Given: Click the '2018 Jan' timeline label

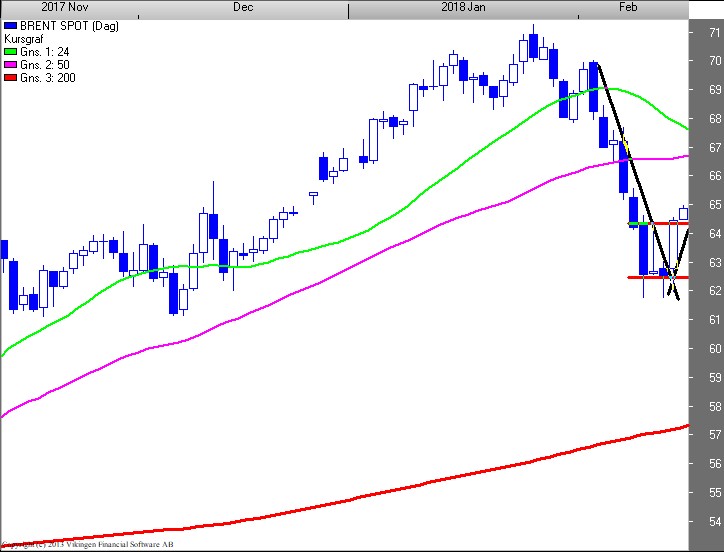Looking at the screenshot, I should pyautogui.click(x=463, y=7).
